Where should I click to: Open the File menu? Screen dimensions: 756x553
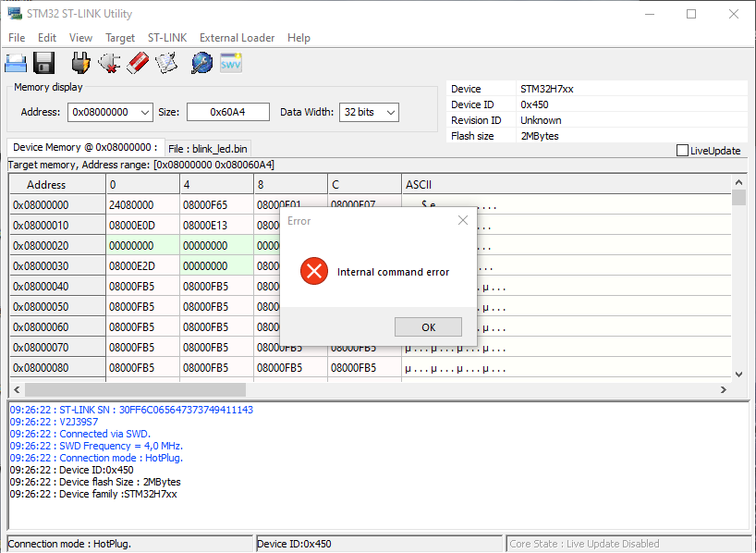[x=17, y=38]
